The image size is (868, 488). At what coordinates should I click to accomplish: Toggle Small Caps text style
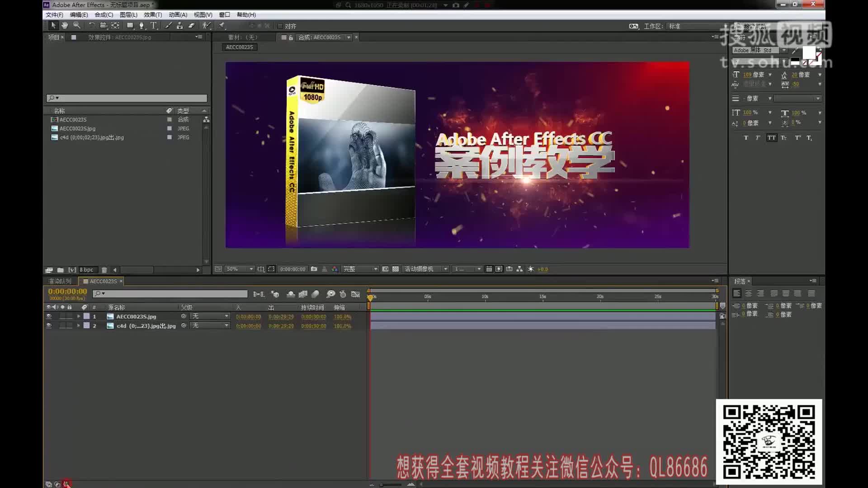(784, 138)
